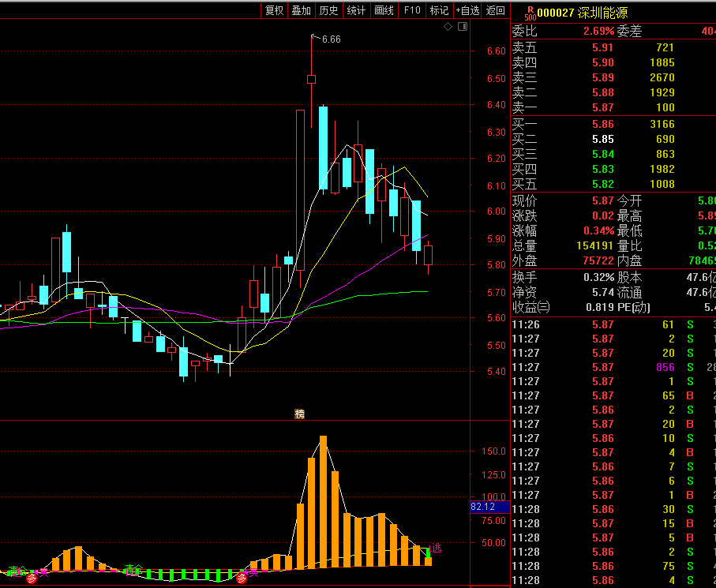The image size is (716, 588).
Task: Select the 卖五 price 5.91
Action: pyautogui.click(x=603, y=47)
